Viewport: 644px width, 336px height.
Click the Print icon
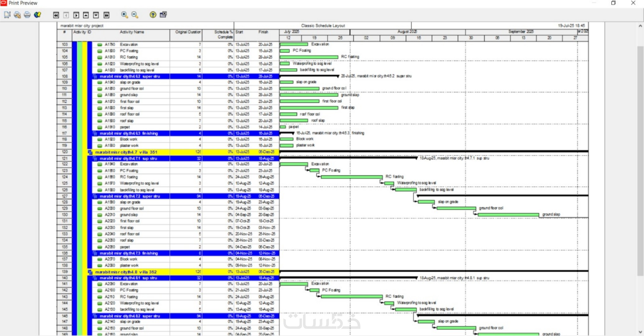coord(27,15)
